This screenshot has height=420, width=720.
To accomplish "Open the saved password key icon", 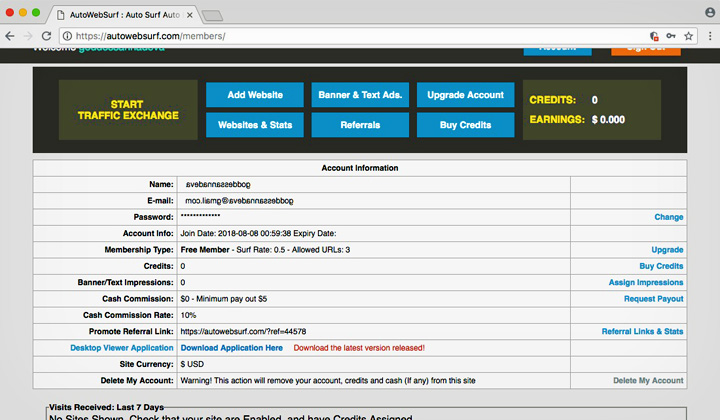I will 671,36.
